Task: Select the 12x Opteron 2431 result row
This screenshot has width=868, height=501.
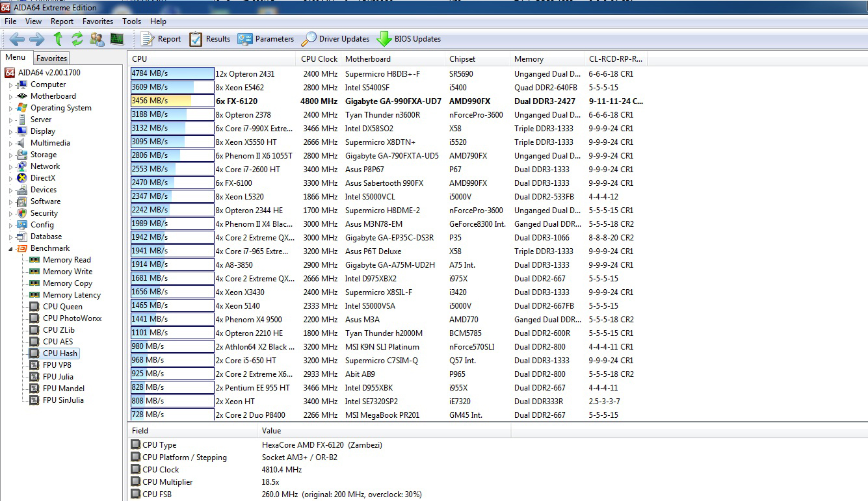Action: [x=389, y=73]
